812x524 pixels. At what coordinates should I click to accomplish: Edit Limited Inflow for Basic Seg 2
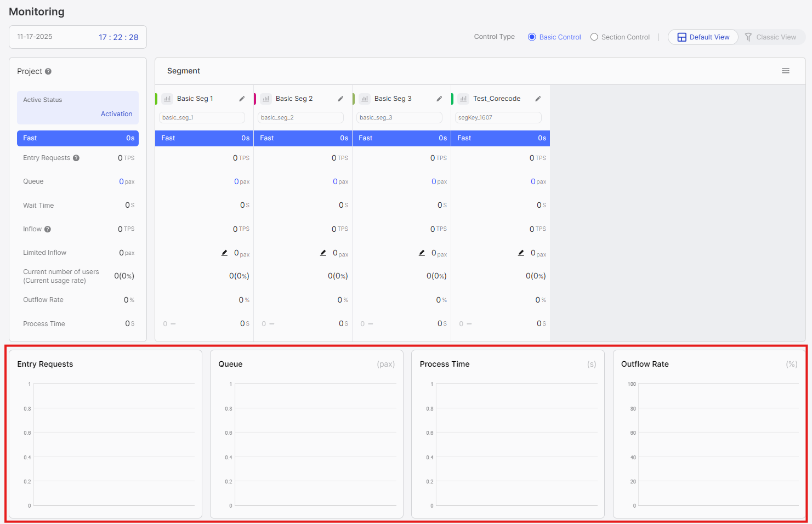(323, 253)
